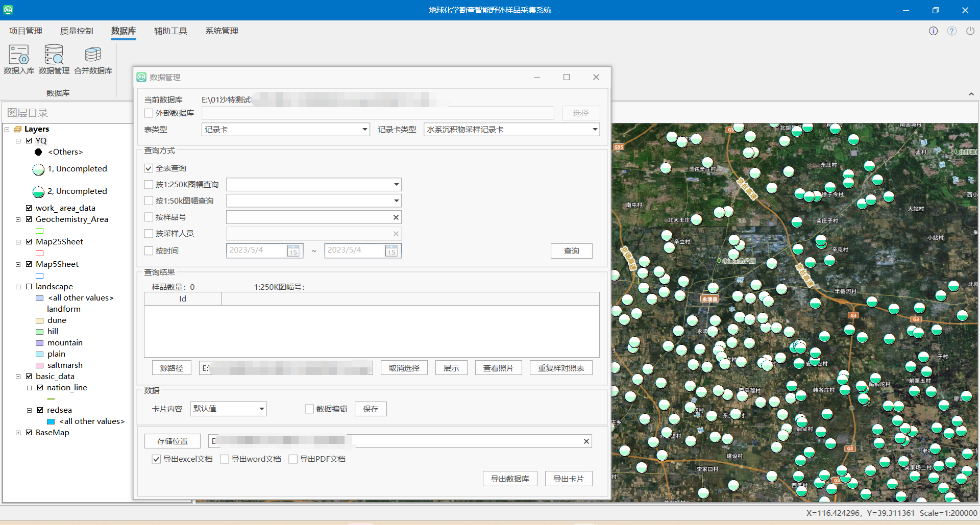The height and width of the screenshot is (525, 980).
Task: Toggle the landscape layer visibility checkbox
Action: [x=29, y=287]
